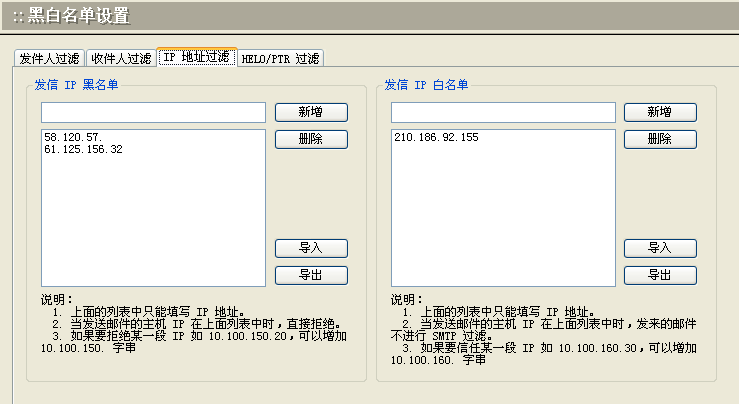Click empty area of whitelist list box
This screenshot has width=739, height=404.
[503, 230]
